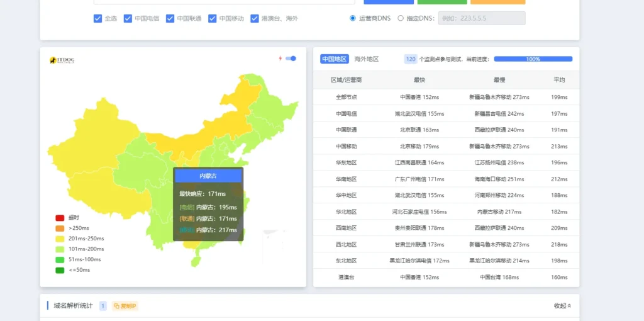Viewport: 644px width, 321px height.
Task: Select the 指定DNS radio button
Action: pyautogui.click(x=401, y=18)
